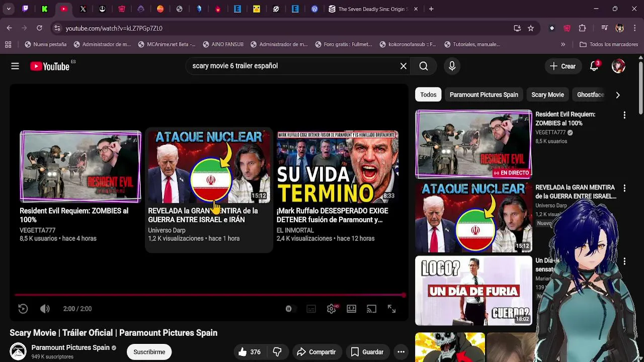The image size is (644, 362).
Task: Open a new browser tab with plus
Action: [x=431, y=9]
